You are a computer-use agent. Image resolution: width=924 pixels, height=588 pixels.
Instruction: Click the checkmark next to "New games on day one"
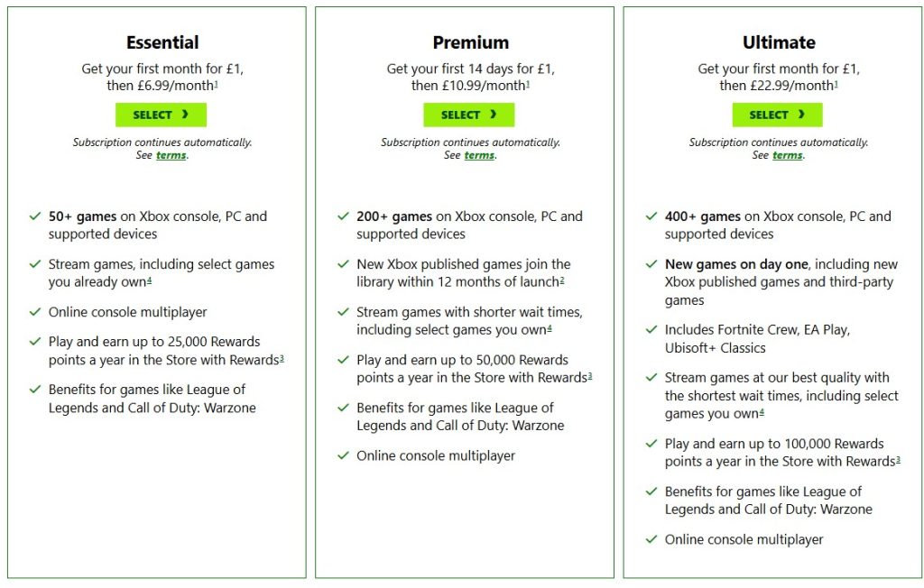point(651,264)
